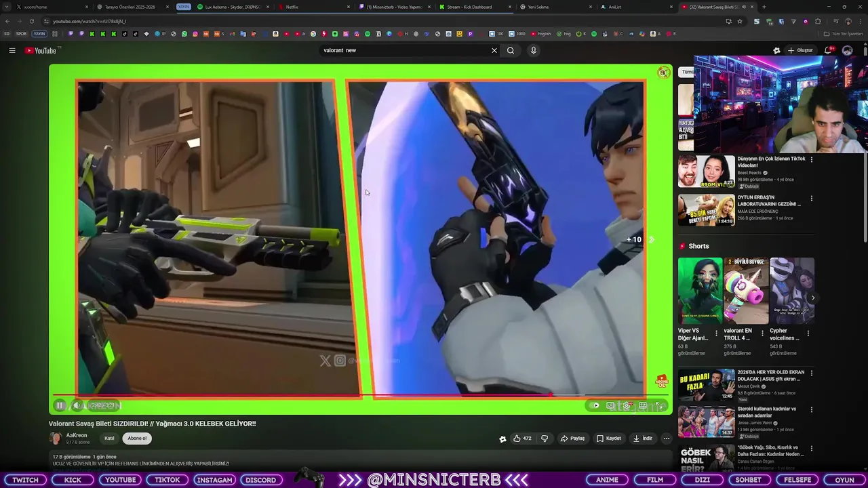Image resolution: width=868 pixels, height=488 pixels.
Task: Open the YouTube guide hamburger menu
Action: [x=12, y=50]
